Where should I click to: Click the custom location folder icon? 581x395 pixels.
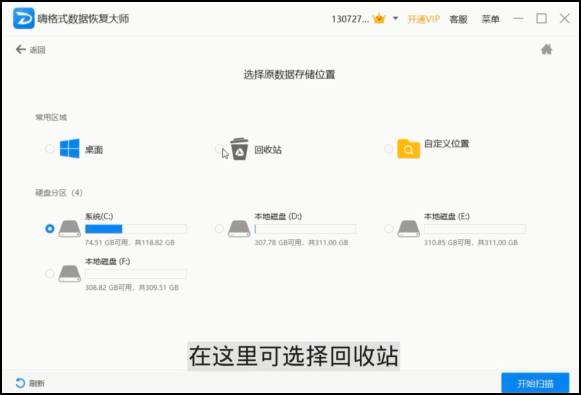[x=409, y=149]
